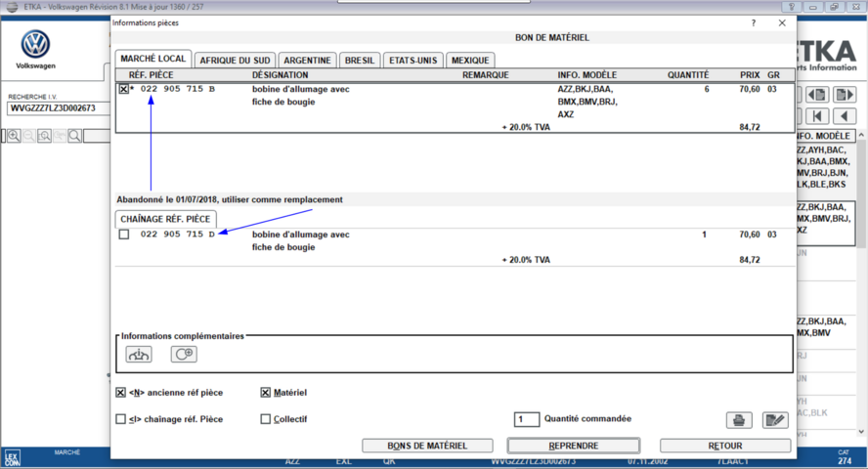Click part number 022 905 715 D
Viewport: 868px width, 469px height.
point(177,234)
